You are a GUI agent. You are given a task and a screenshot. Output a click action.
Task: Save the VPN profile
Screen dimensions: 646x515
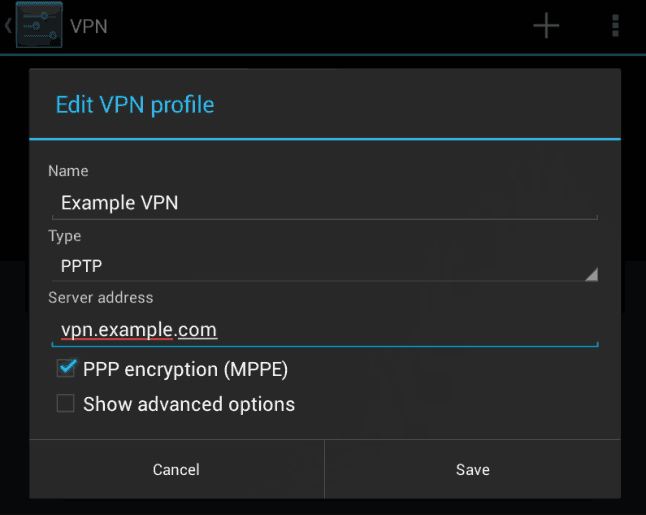point(473,469)
